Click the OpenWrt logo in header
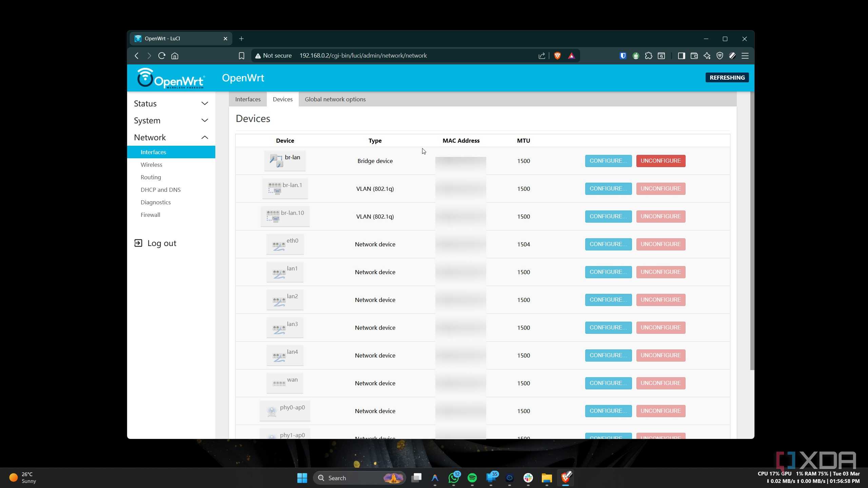Image resolution: width=868 pixels, height=488 pixels. (171, 78)
